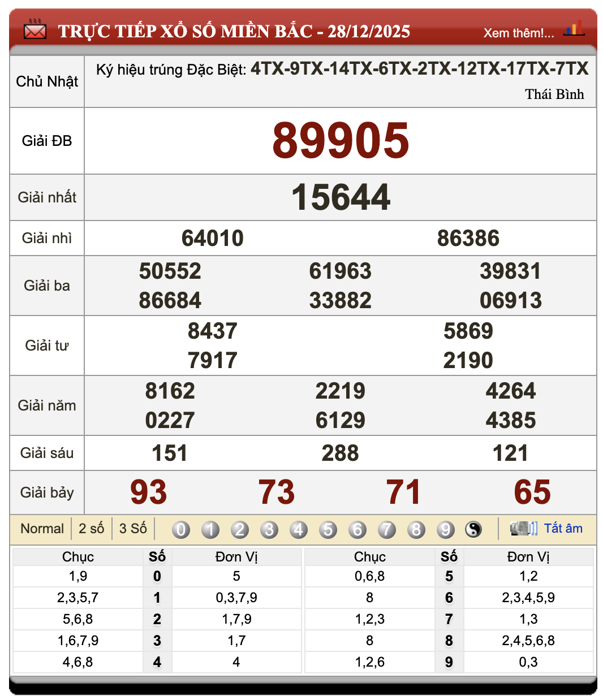Open TRỰC TIẾP XỔ SỐ MIỀN BẮC title link
Screen dimensions: 603x700
pos(235,32)
